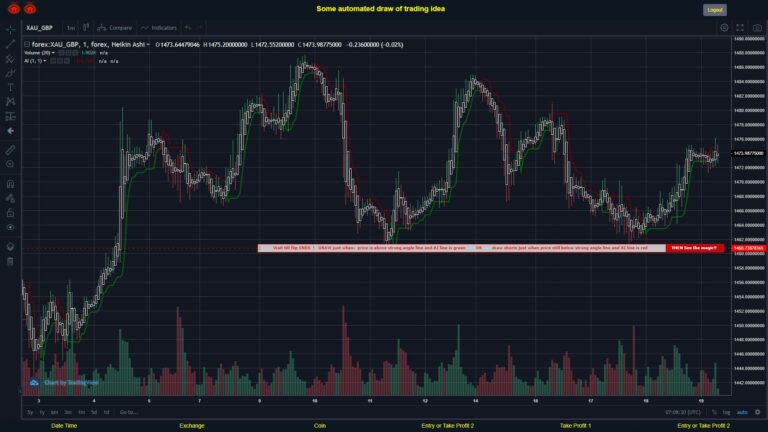Open chart settings gear icon

[724, 28]
